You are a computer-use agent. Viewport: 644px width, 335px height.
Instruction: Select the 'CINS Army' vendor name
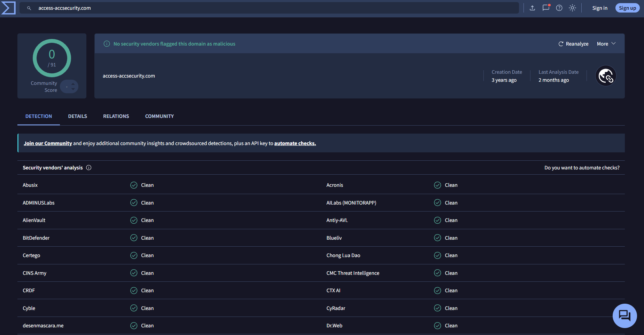(x=34, y=273)
